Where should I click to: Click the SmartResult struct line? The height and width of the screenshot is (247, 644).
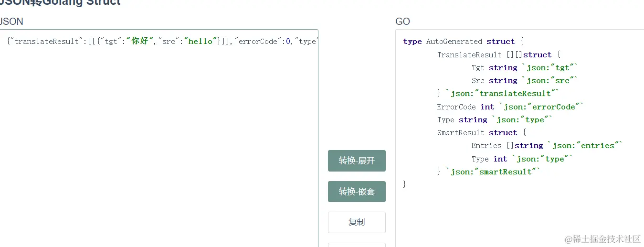(x=481, y=133)
